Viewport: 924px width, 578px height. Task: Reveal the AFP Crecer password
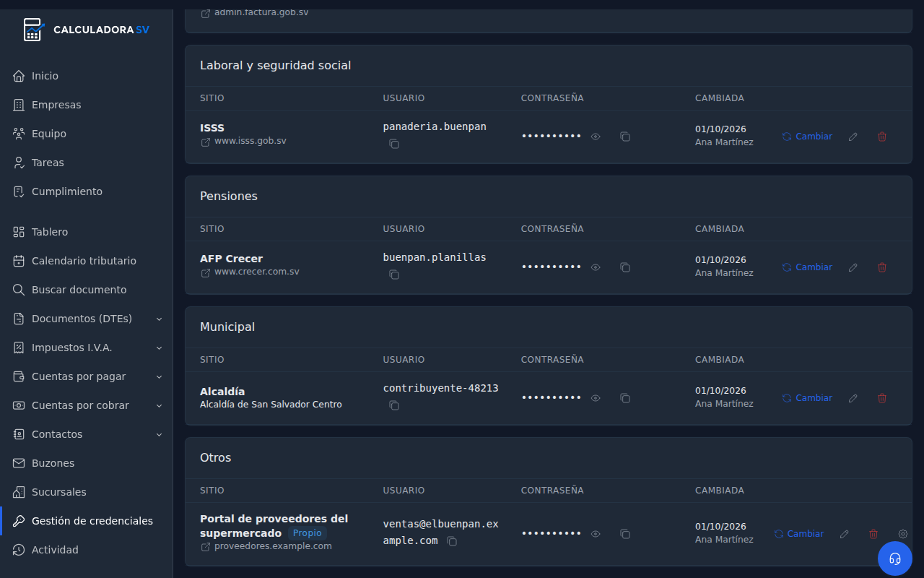click(x=596, y=267)
